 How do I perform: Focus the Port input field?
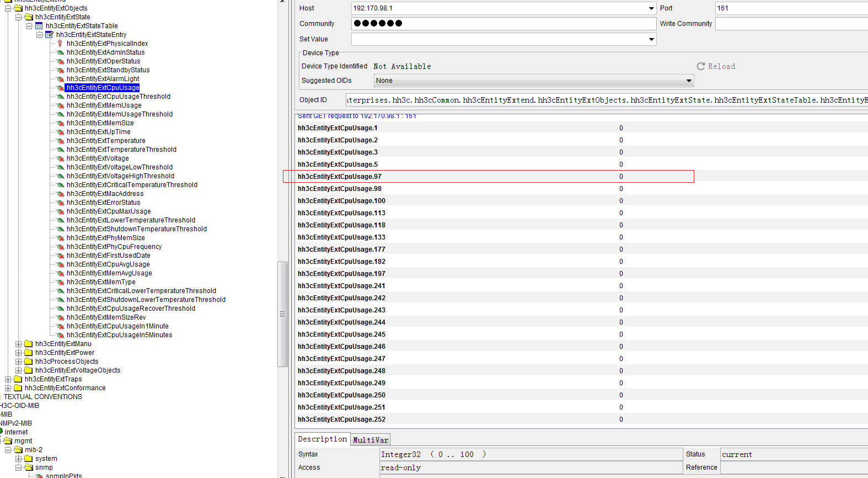[791, 8]
